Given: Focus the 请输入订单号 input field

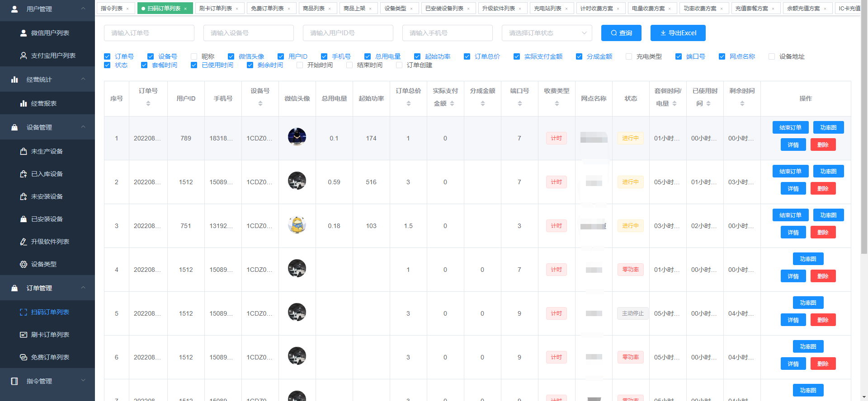Looking at the screenshot, I should (x=149, y=33).
